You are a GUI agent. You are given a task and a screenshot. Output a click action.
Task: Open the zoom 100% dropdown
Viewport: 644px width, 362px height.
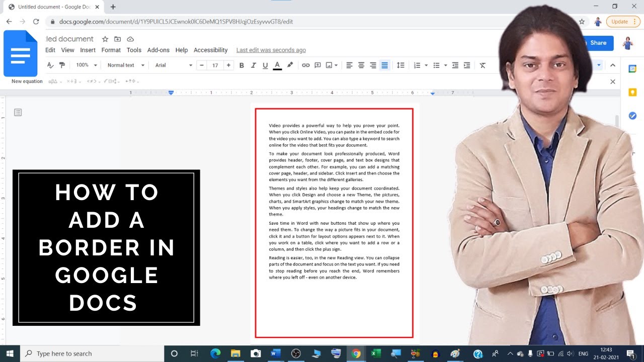click(86, 65)
